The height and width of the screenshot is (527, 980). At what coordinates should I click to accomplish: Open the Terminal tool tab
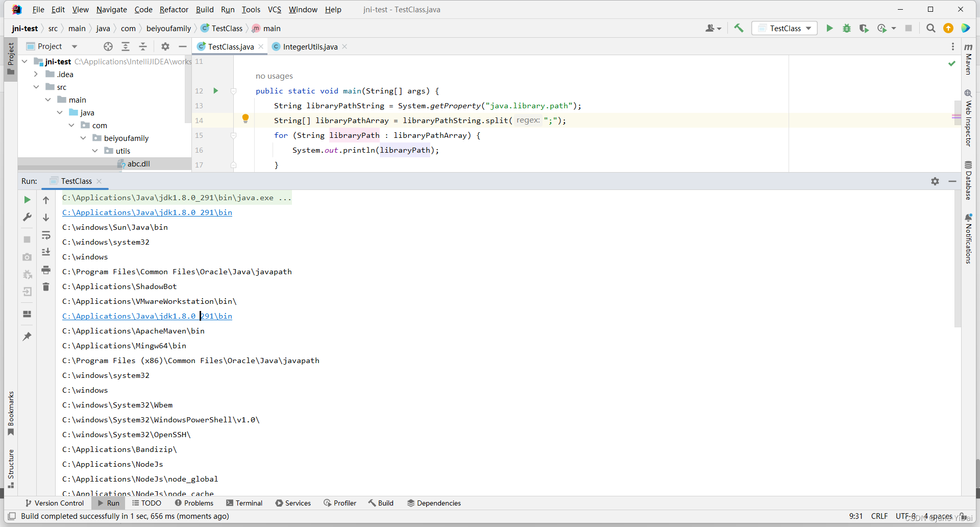coord(244,503)
